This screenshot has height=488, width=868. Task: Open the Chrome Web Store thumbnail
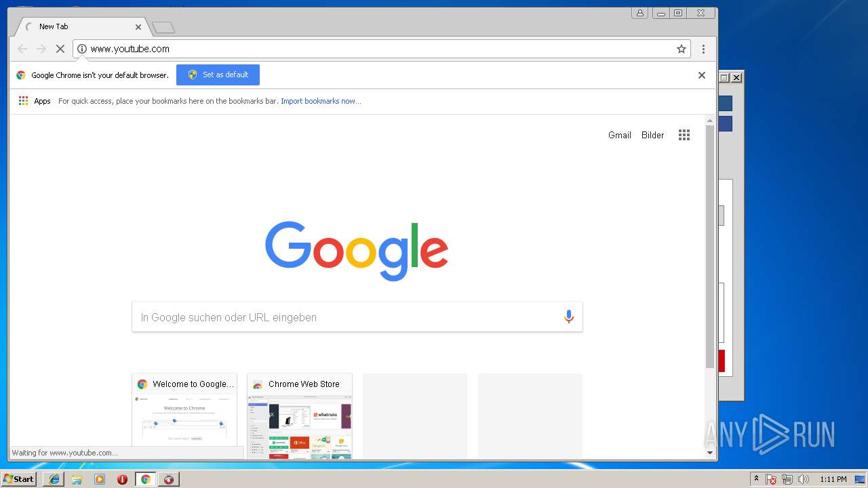point(300,415)
